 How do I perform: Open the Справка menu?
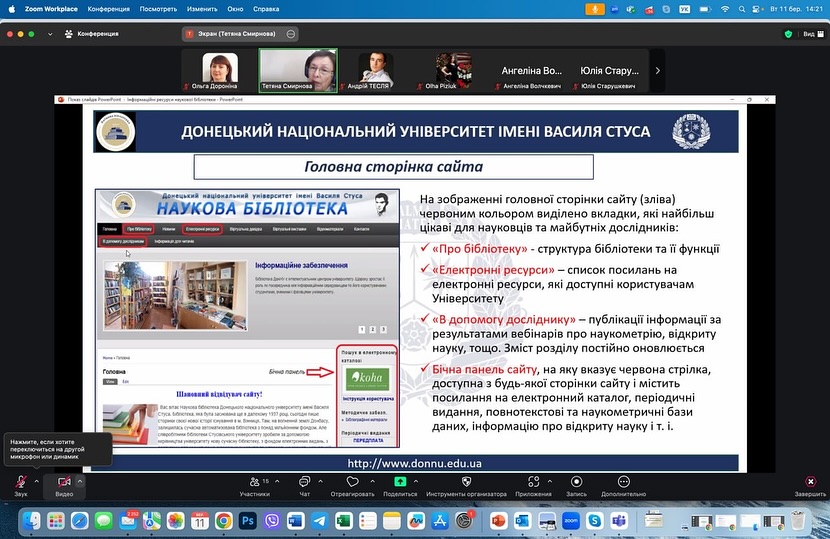[x=266, y=9]
